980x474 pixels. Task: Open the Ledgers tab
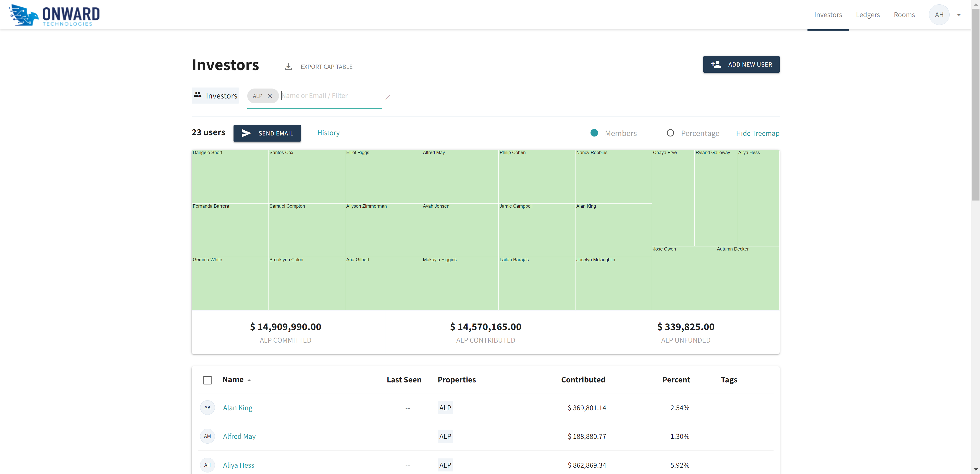(868, 15)
